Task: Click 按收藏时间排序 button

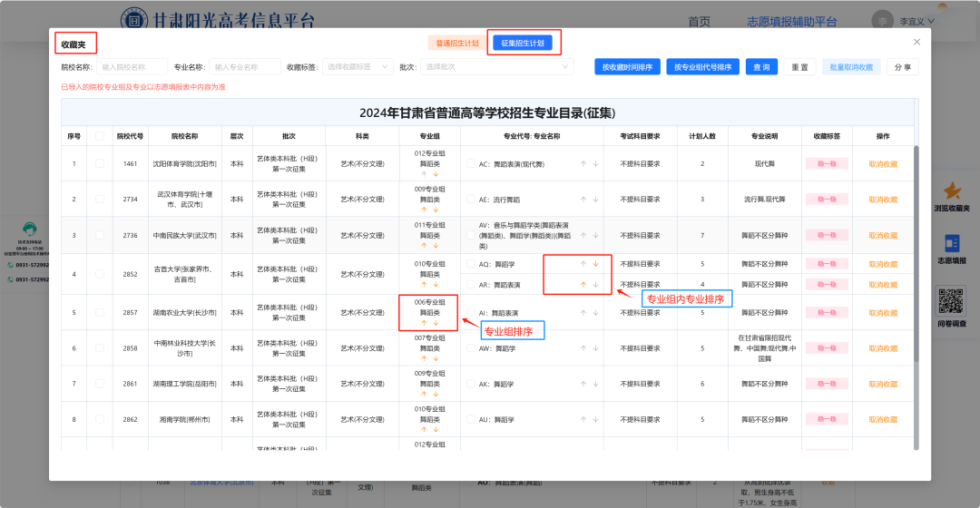Action: [627, 67]
